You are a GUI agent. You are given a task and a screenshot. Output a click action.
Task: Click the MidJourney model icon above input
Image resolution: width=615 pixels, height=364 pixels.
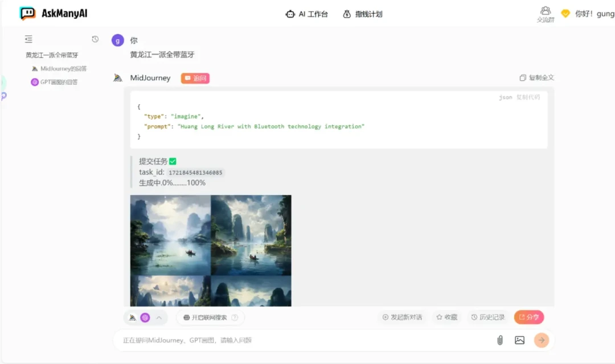tap(132, 317)
